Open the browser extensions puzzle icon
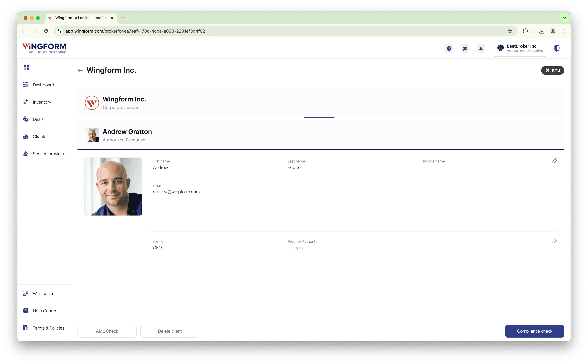 coord(525,31)
